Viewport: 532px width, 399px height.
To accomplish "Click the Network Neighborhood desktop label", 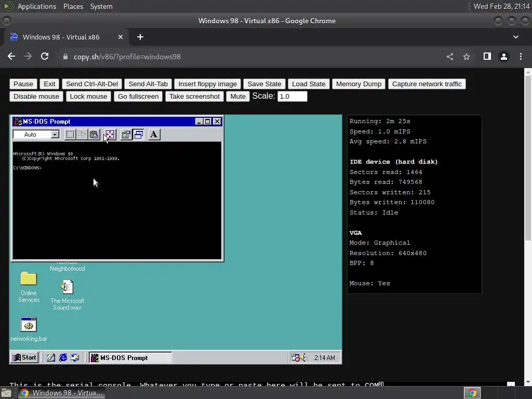I will coord(68,265).
